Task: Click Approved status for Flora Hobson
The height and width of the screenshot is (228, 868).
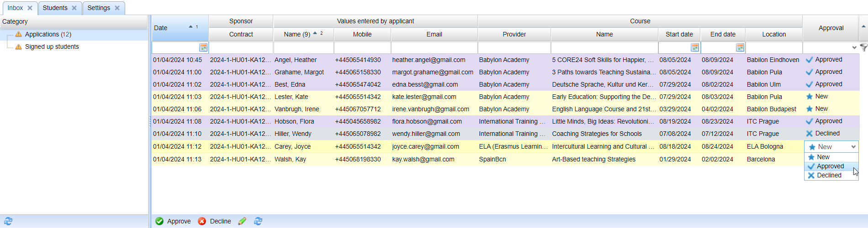Action: [829, 121]
